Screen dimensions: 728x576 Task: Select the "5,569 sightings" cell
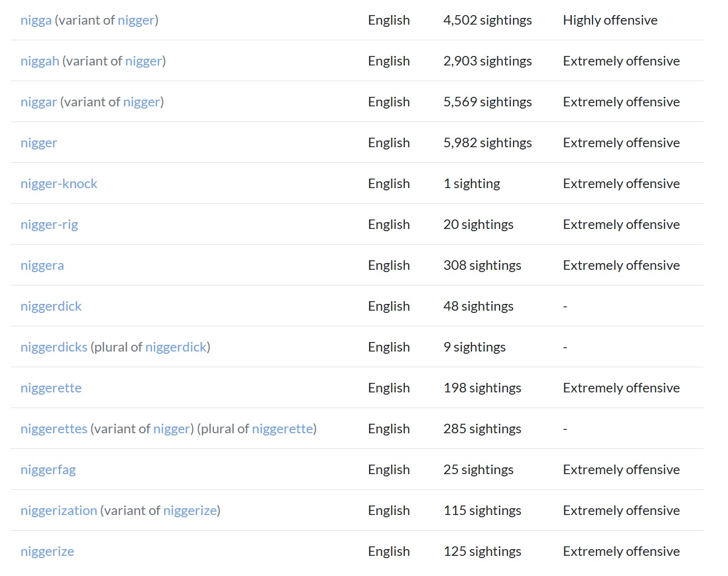point(488,102)
